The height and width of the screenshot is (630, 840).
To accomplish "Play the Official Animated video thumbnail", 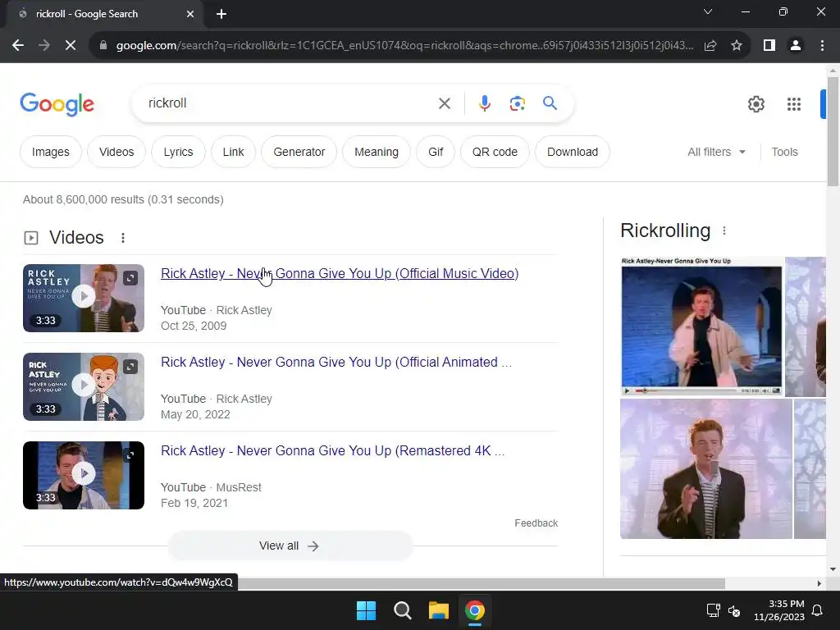I will coord(84,386).
